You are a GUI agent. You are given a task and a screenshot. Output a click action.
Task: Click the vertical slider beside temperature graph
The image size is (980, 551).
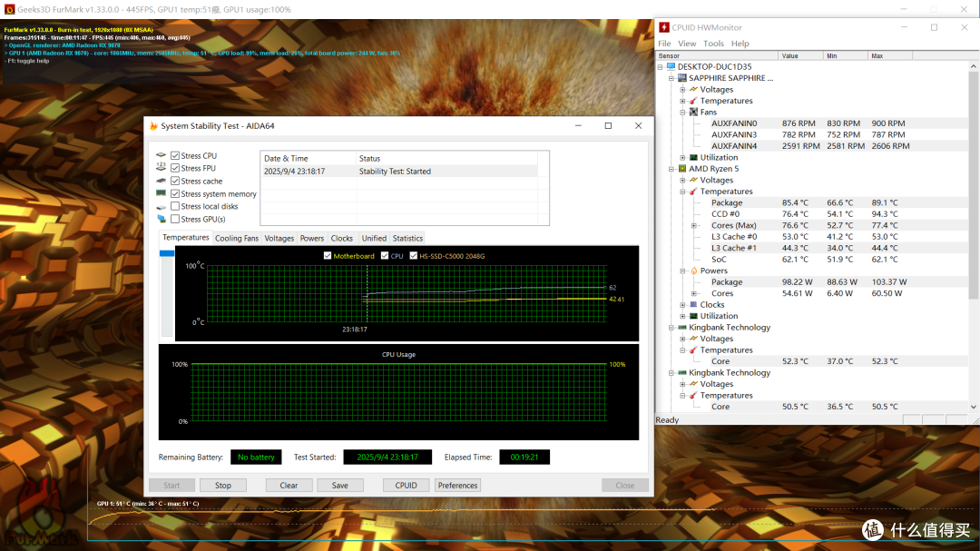coord(166,293)
